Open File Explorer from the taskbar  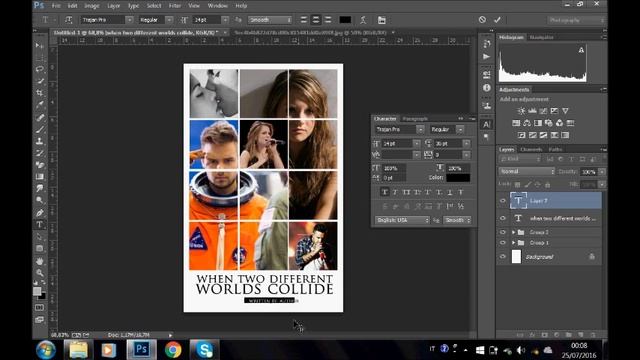tap(78, 350)
